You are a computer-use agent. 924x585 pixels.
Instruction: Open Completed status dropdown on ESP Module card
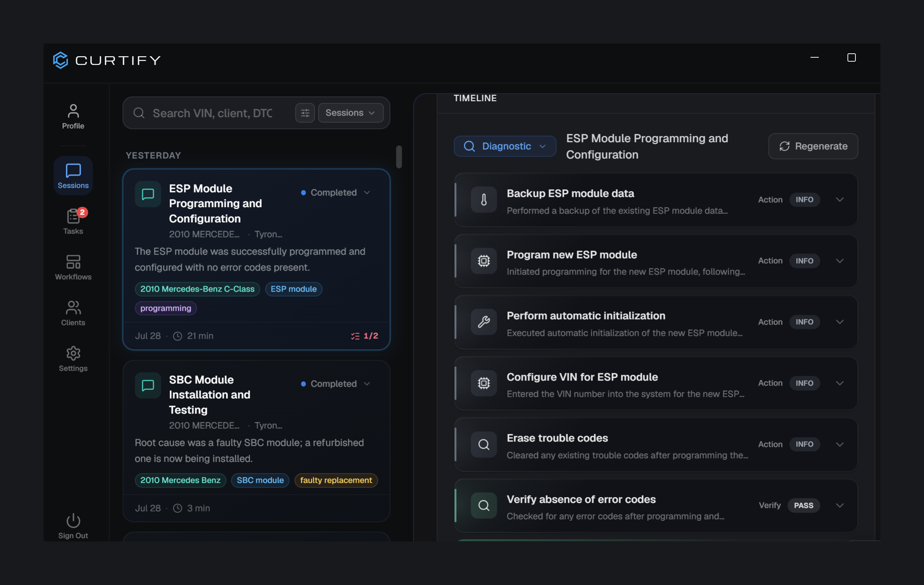click(336, 192)
